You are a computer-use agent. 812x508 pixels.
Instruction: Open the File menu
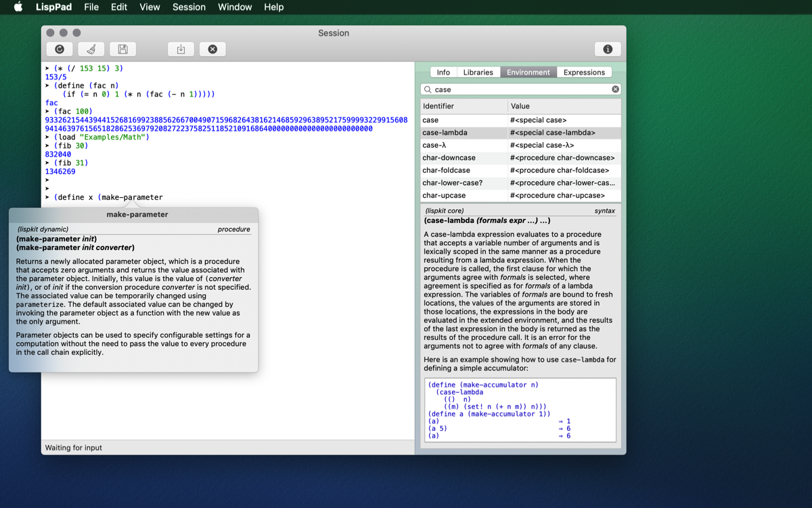[x=91, y=7]
